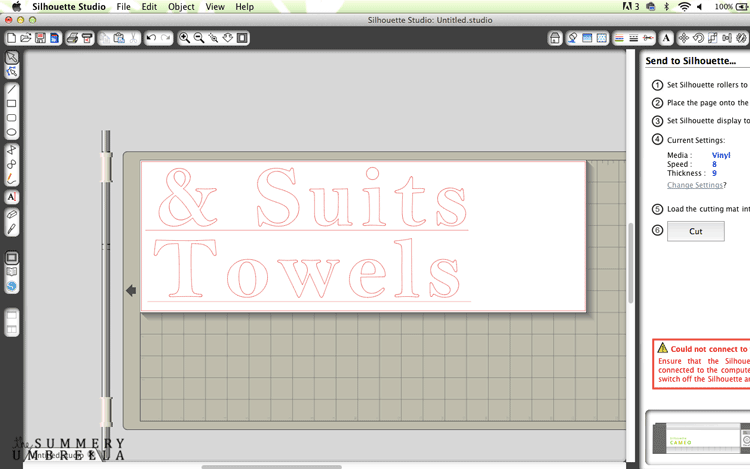The height and width of the screenshot is (469, 750).
Task: Open the Move window
Action: pos(684,38)
